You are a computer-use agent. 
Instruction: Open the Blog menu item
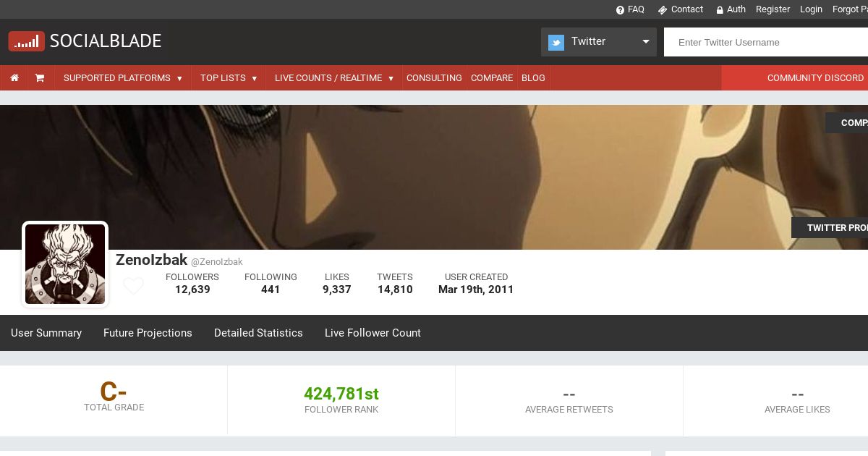[533, 78]
